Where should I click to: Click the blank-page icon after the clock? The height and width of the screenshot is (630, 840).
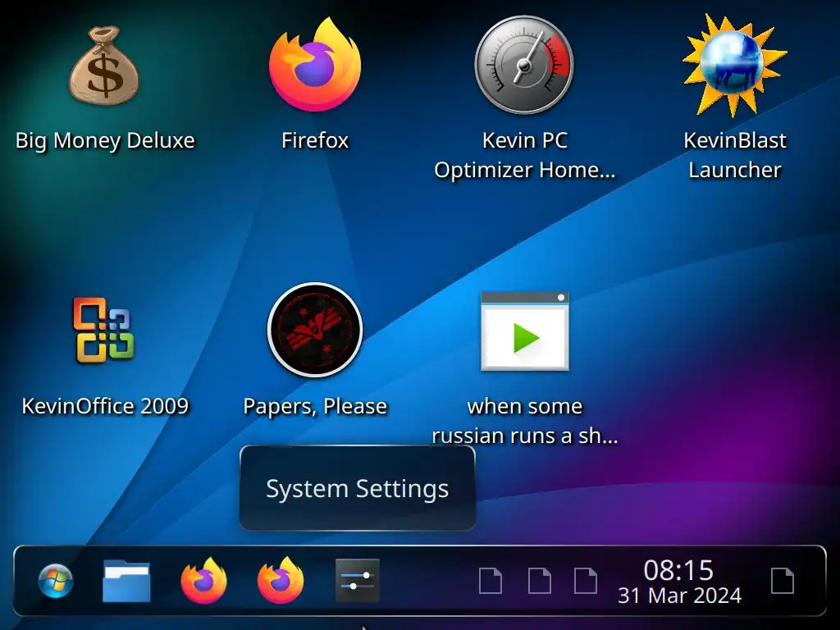pos(782,582)
